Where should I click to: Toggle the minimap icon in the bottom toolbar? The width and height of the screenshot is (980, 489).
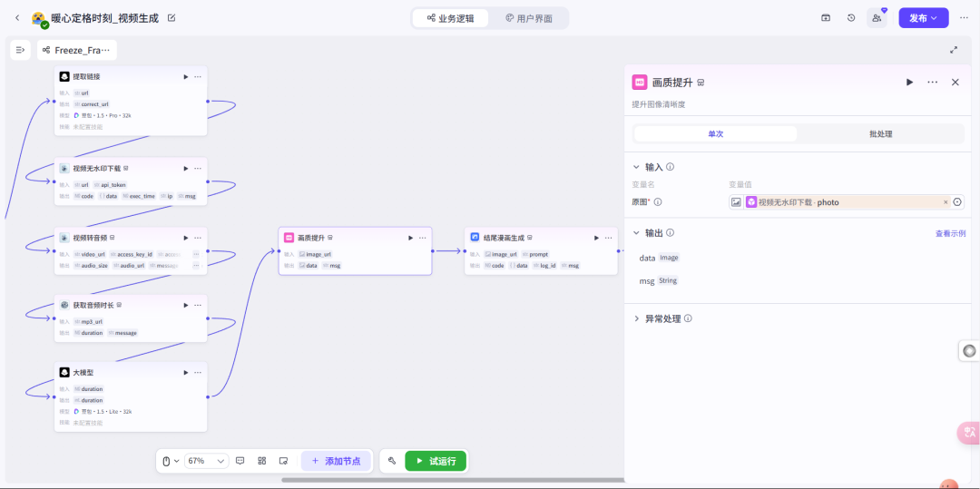(x=283, y=461)
